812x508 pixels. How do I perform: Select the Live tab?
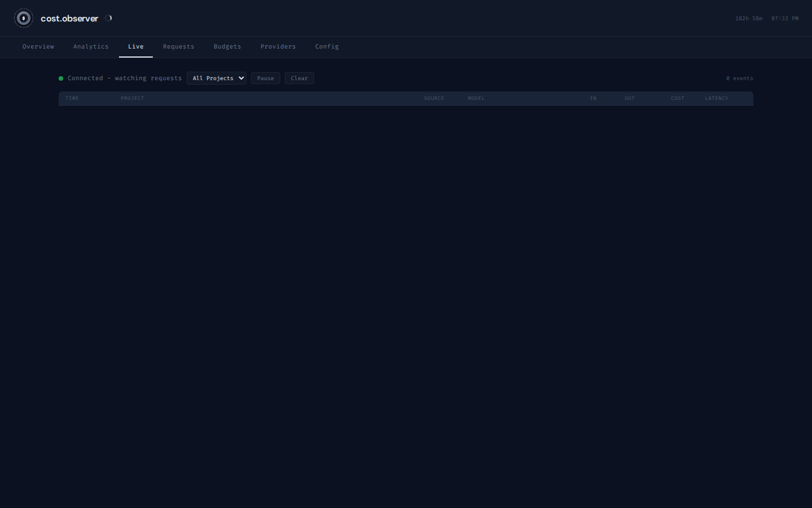click(x=136, y=47)
